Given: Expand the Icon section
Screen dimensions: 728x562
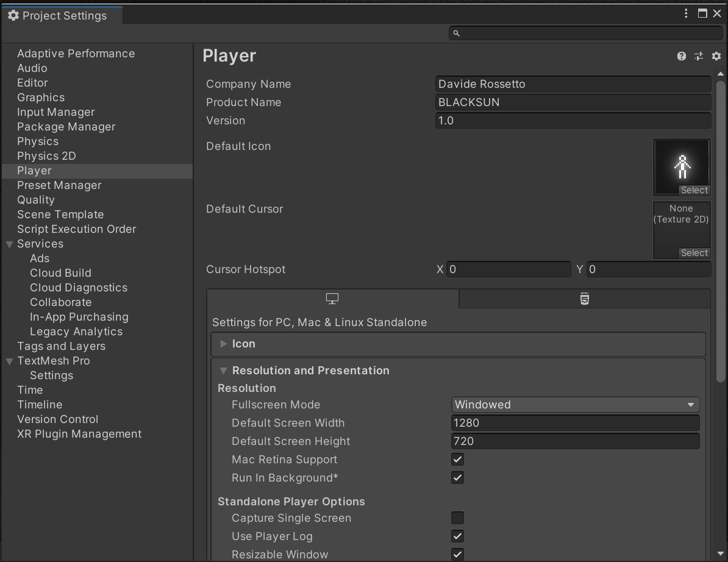Looking at the screenshot, I should [224, 344].
